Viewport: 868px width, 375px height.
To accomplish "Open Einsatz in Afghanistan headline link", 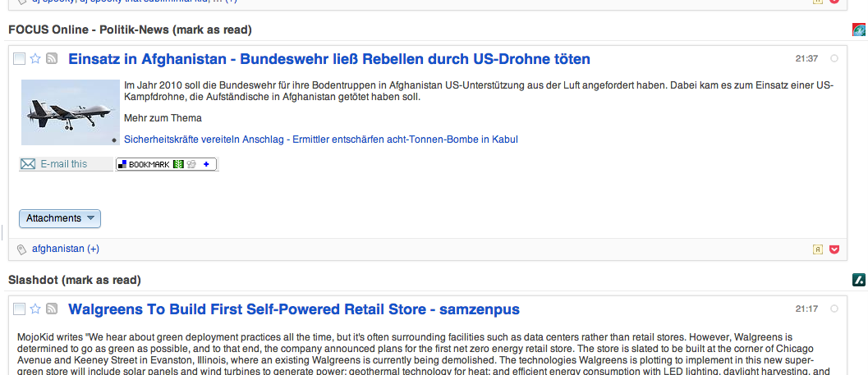I will 329,58.
